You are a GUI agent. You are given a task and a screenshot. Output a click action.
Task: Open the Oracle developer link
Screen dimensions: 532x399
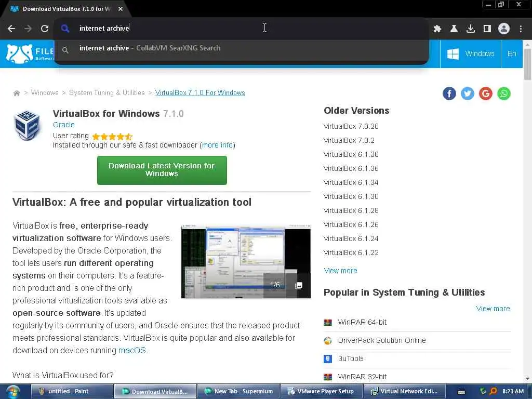[x=64, y=125]
